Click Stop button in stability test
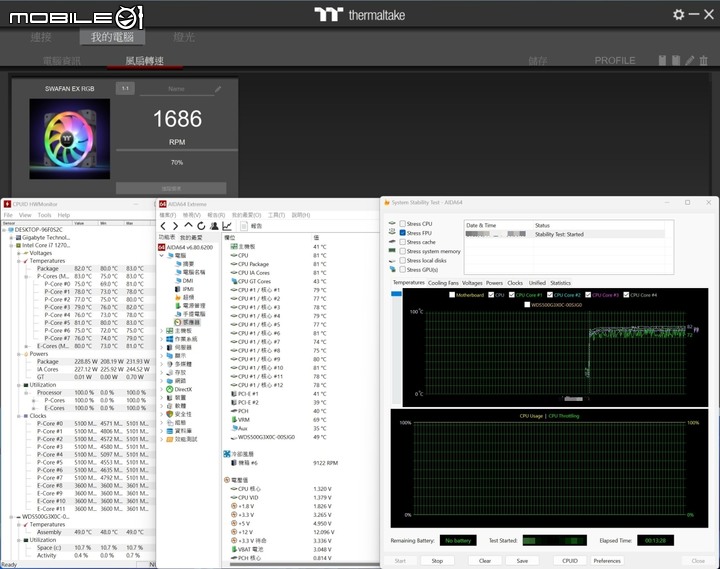Viewport: 720px width, 569px height. pos(437,561)
